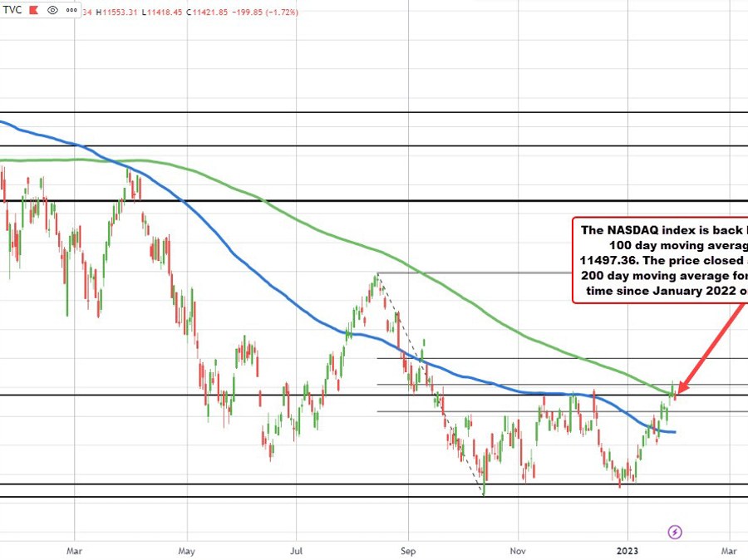Open the three-dot more options menu
This screenshot has height=560, width=748.
click(x=73, y=11)
